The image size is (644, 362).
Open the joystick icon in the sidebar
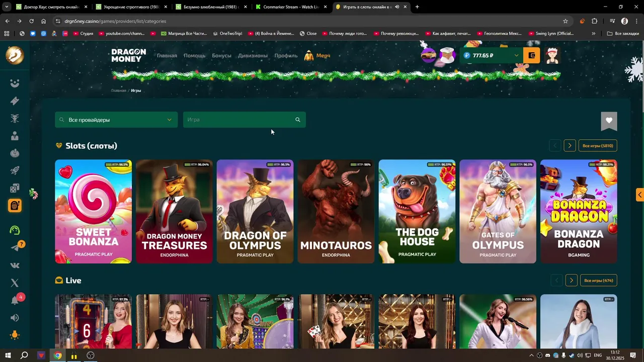(15, 153)
